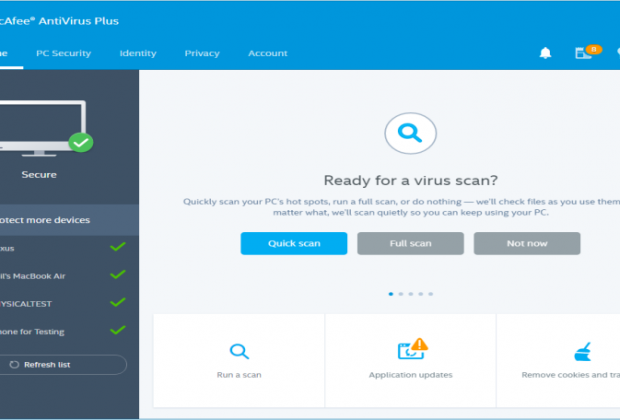620x420 pixels.
Task: Click the magnifying glass circle above virus scan heading
Action: [x=410, y=133]
